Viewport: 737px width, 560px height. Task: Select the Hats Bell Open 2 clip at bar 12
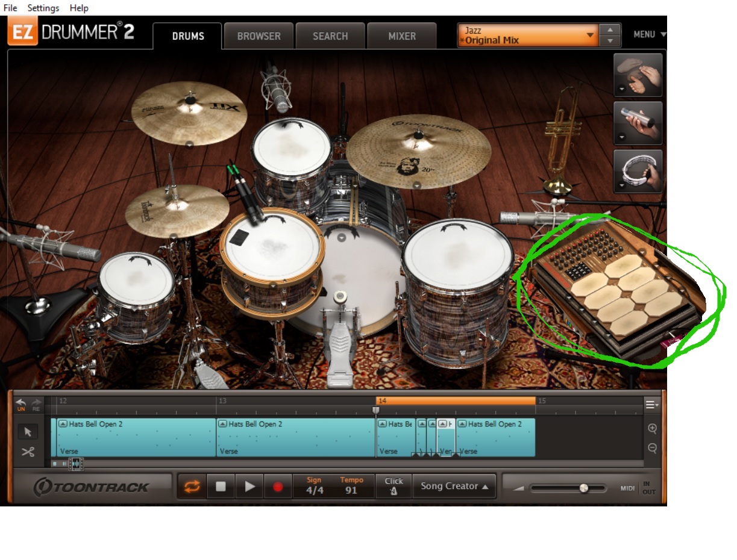click(x=136, y=438)
